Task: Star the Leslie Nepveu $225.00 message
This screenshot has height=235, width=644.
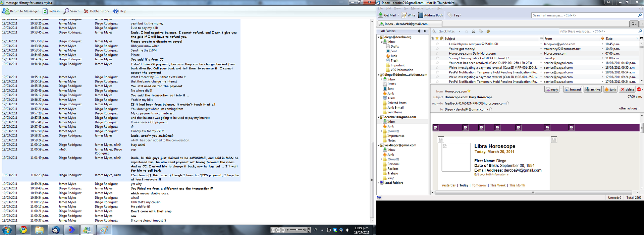Action: click(437, 44)
